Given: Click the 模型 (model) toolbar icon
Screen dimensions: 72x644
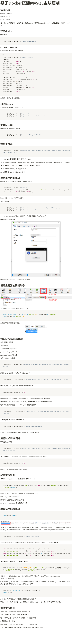Looking at the screenshot, I should [x=68, y=291].
